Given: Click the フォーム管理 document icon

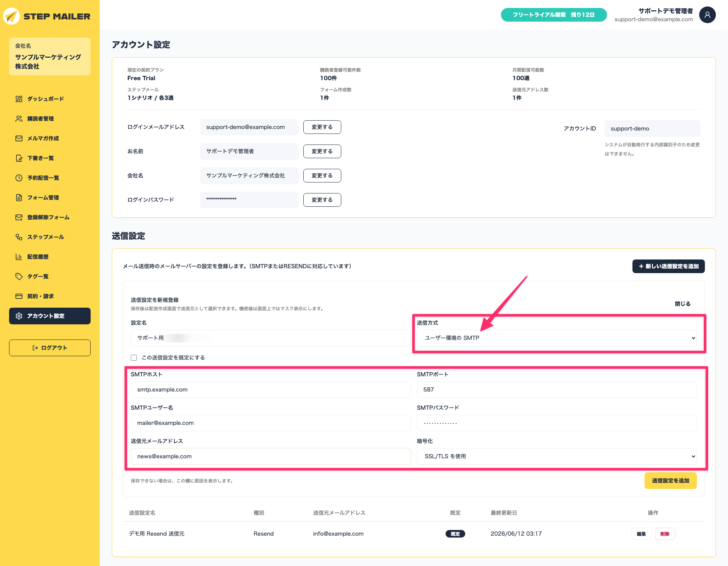Looking at the screenshot, I should click(19, 198).
